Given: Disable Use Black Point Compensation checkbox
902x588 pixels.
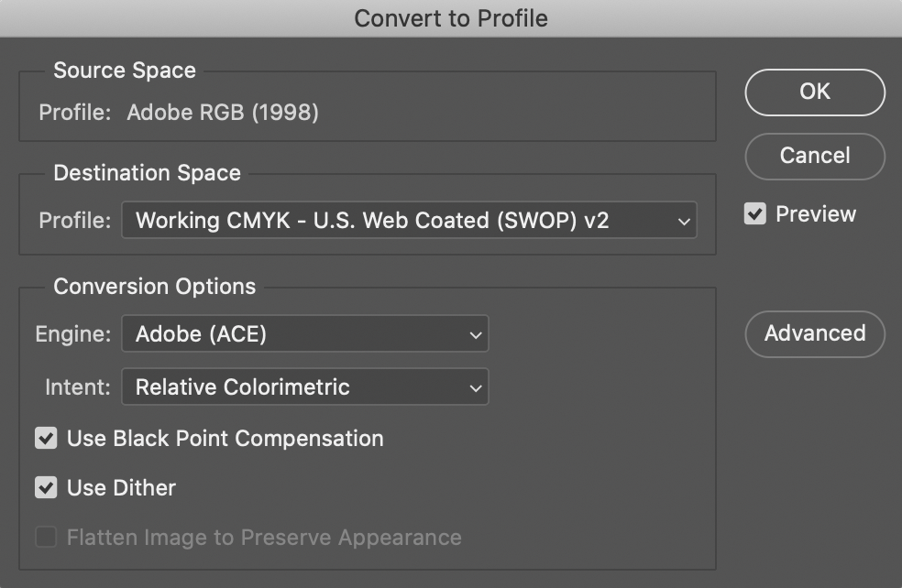Looking at the screenshot, I should click(46, 439).
